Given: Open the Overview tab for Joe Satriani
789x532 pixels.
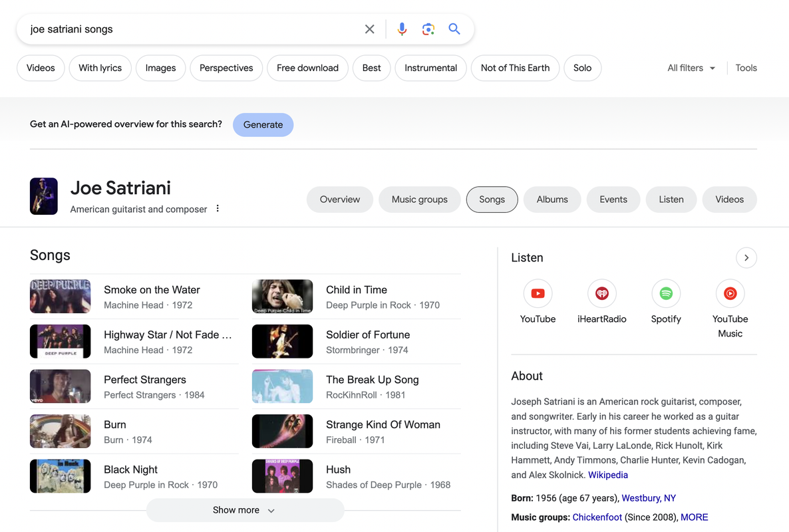Looking at the screenshot, I should [x=340, y=199].
